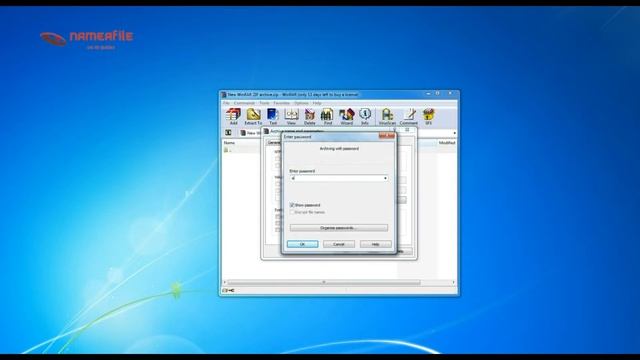
Task: Open the Help menu in WinRAR
Action: (317, 103)
